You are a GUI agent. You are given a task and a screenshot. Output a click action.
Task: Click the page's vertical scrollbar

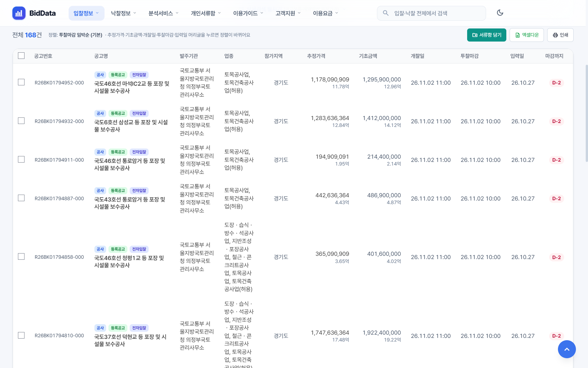(587, 113)
